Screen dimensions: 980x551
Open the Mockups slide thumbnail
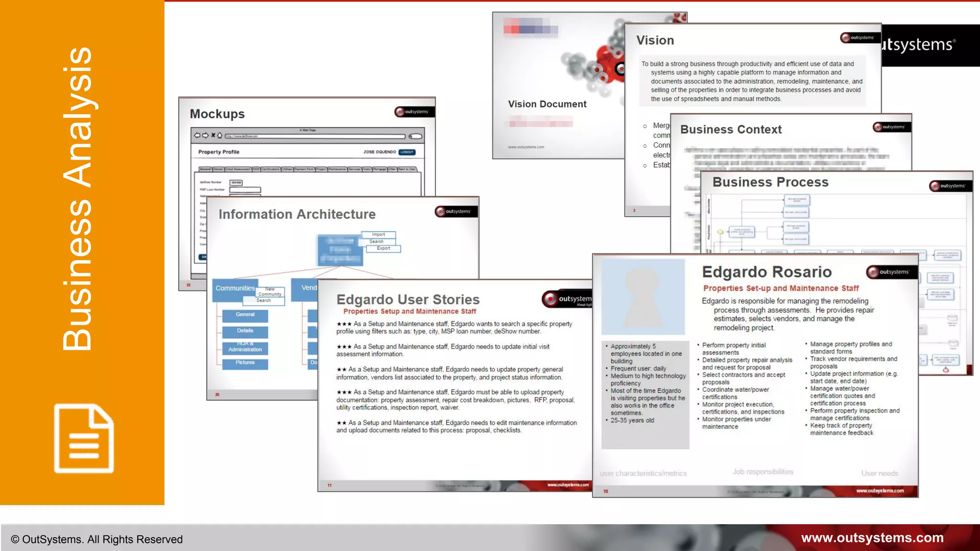[x=307, y=146]
